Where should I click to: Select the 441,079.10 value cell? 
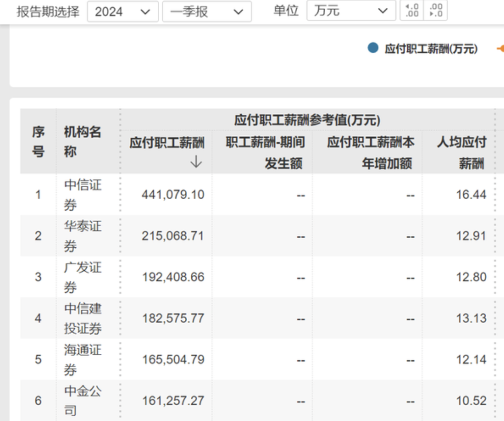pos(173,195)
